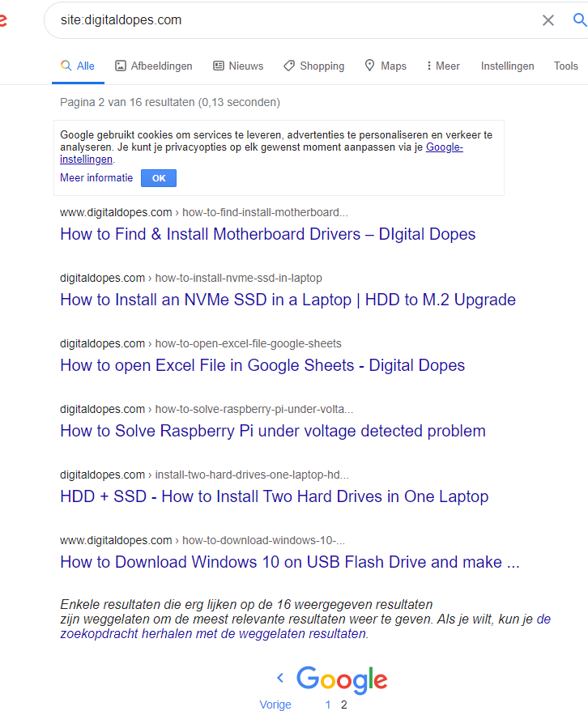Click the Meer informatie link
The image size is (588, 711).
[96, 178]
